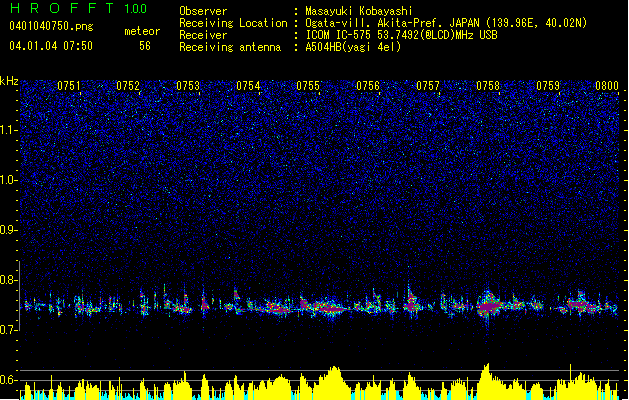Viewport: 629px width, 400px height.
Task: Click the 0756 time marker
Action: coord(368,86)
